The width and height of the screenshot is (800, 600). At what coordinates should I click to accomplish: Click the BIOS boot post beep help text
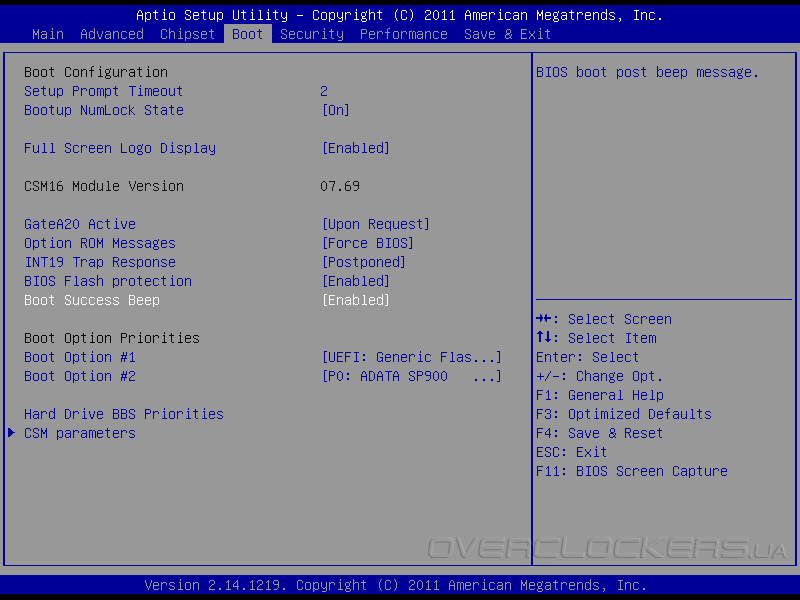coord(647,72)
